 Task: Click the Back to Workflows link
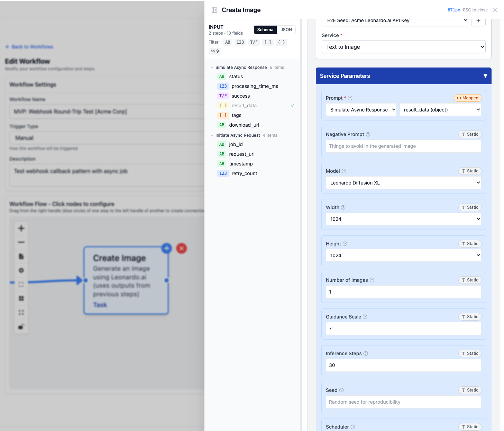tap(29, 47)
